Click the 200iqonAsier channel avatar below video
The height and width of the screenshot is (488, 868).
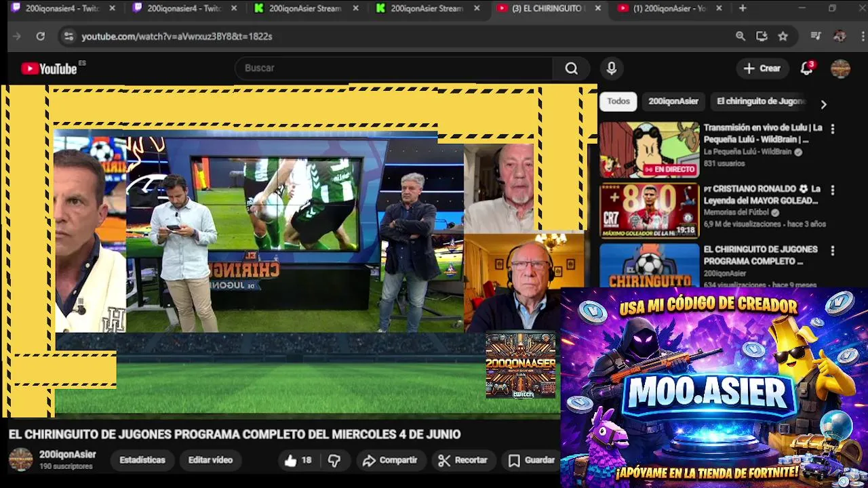20,460
